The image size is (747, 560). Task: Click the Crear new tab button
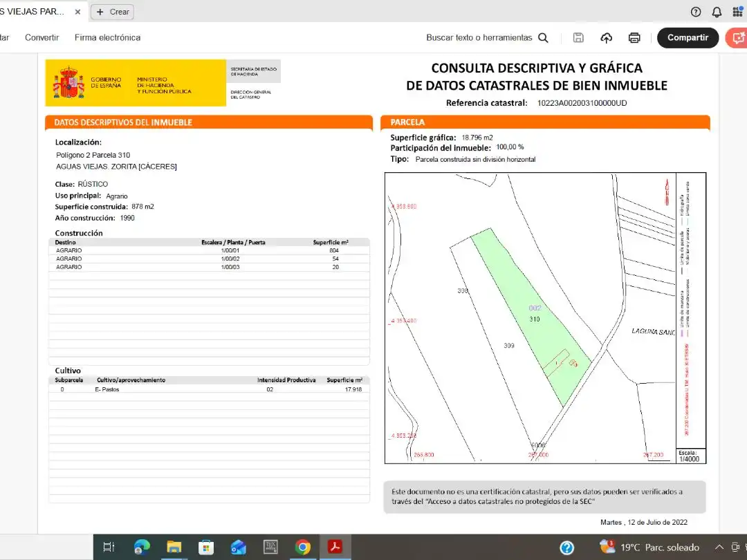coord(113,12)
